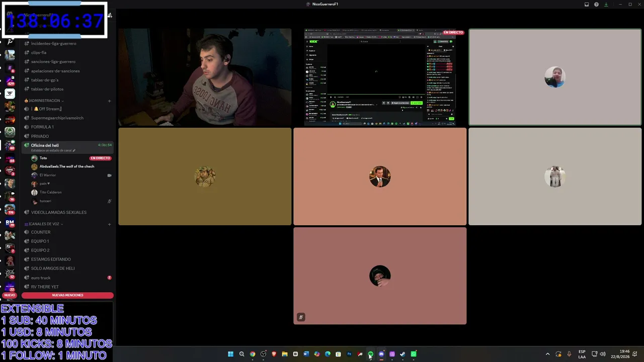Open OBS Studio from the taskbar
Screen dimensions: 644x362
pos(263,354)
